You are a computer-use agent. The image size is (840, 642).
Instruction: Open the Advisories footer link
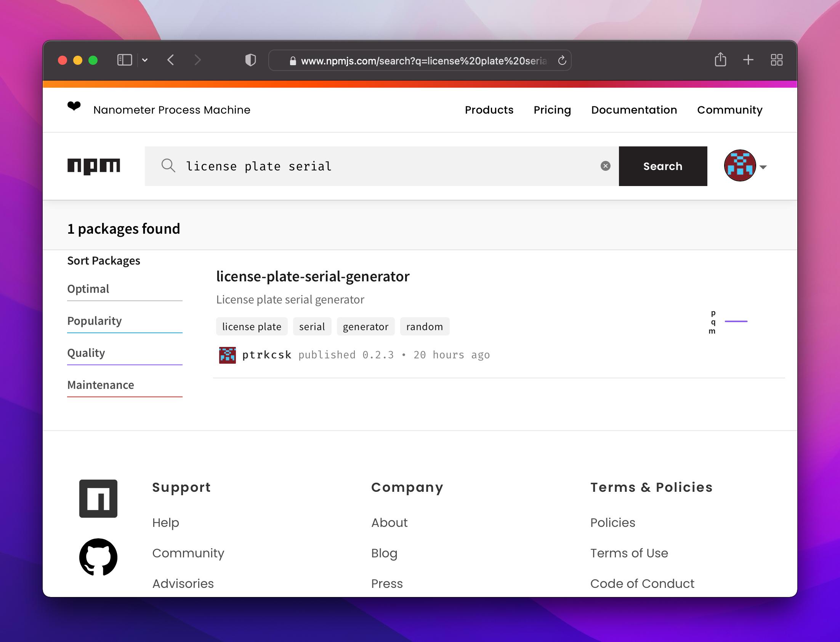(x=183, y=584)
